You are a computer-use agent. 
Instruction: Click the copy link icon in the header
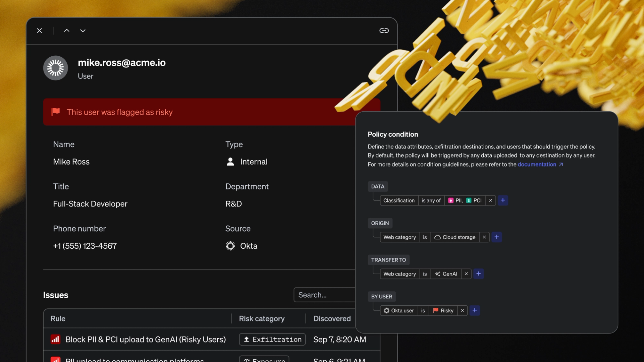click(x=384, y=31)
